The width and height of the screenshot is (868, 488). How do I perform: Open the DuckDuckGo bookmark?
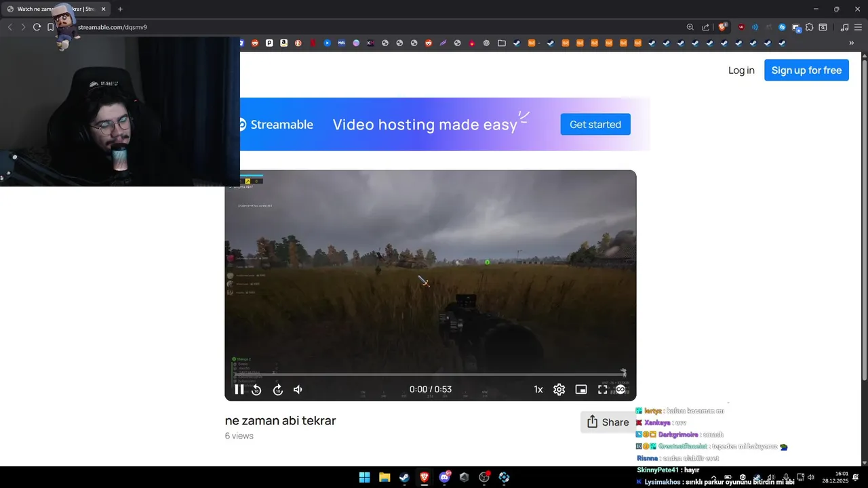tap(298, 43)
